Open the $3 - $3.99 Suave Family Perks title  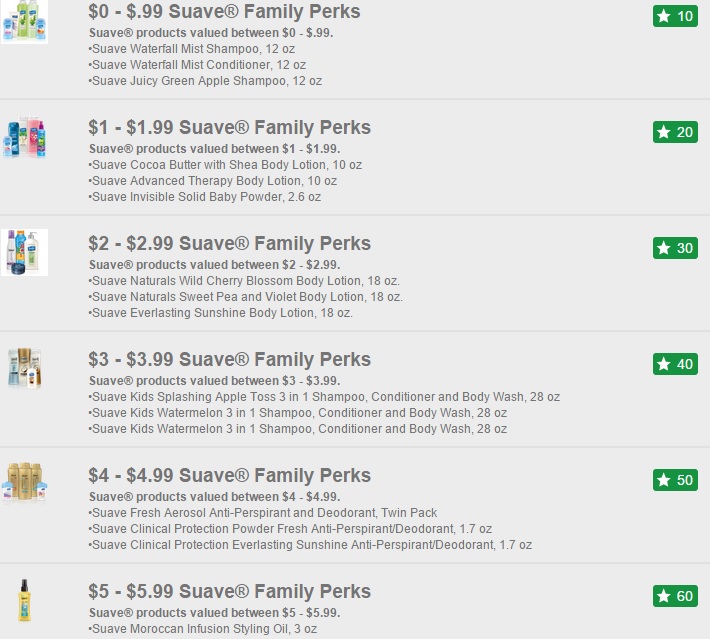[230, 359]
